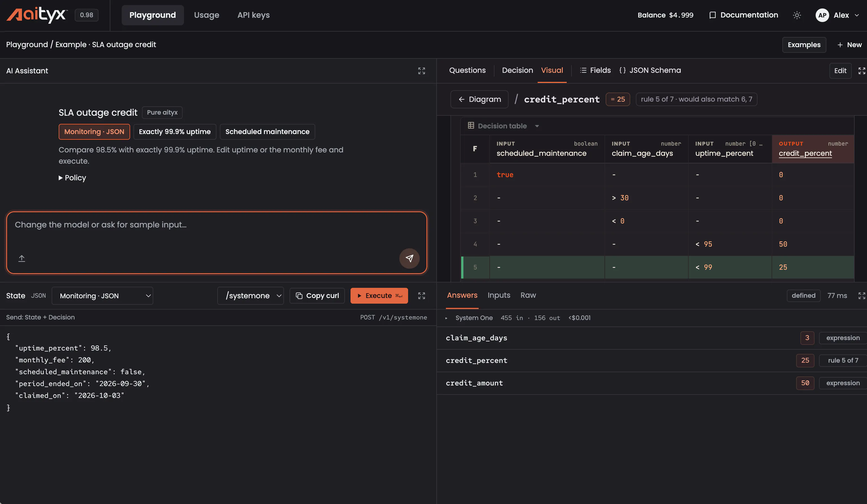
Task: Switch to the API keys tab
Action: point(253,15)
